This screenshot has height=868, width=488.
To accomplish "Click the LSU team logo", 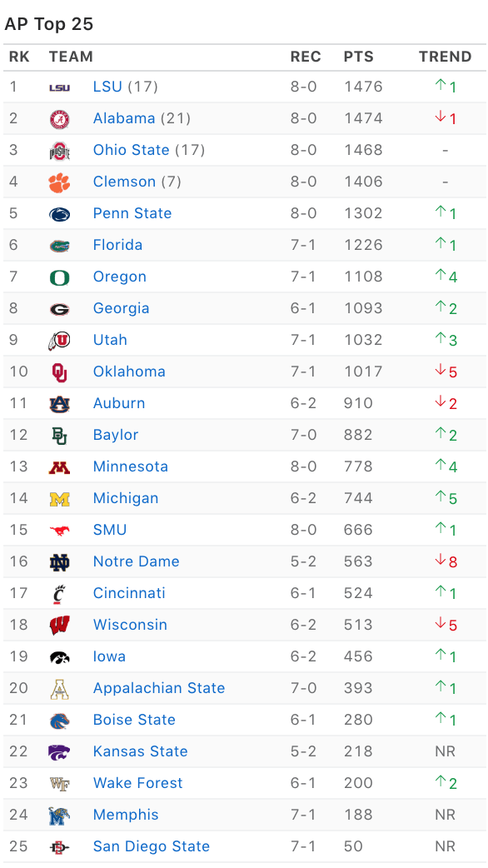I will [59, 87].
